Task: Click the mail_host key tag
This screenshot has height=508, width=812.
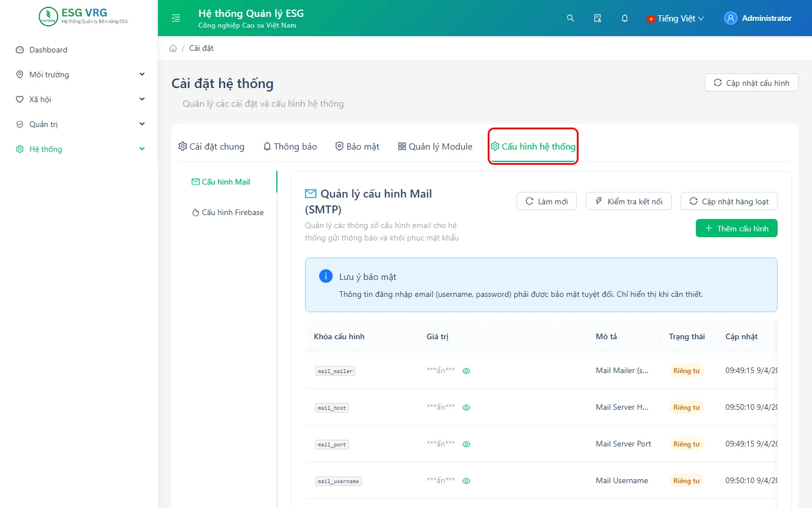Action: [x=332, y=408]
